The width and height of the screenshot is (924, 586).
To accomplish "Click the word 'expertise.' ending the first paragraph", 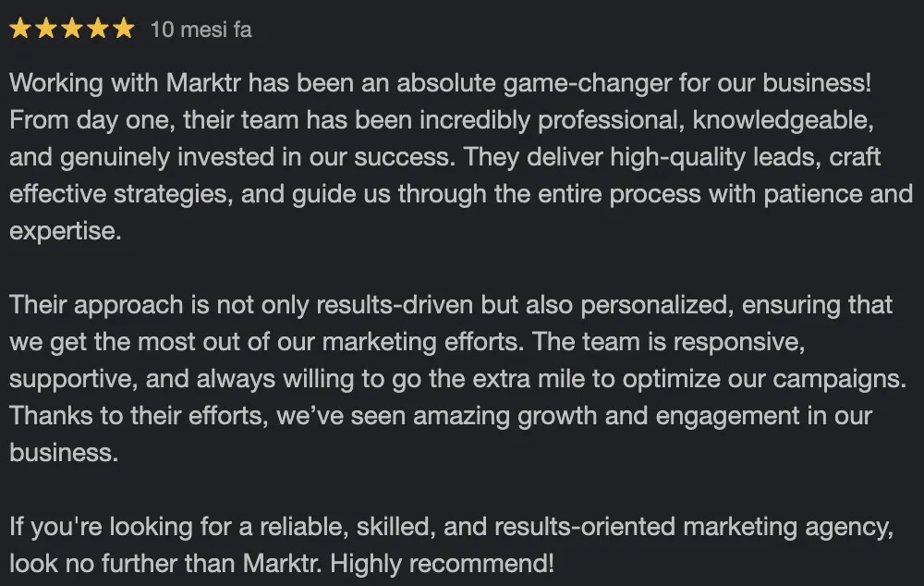I will (66, 232).
